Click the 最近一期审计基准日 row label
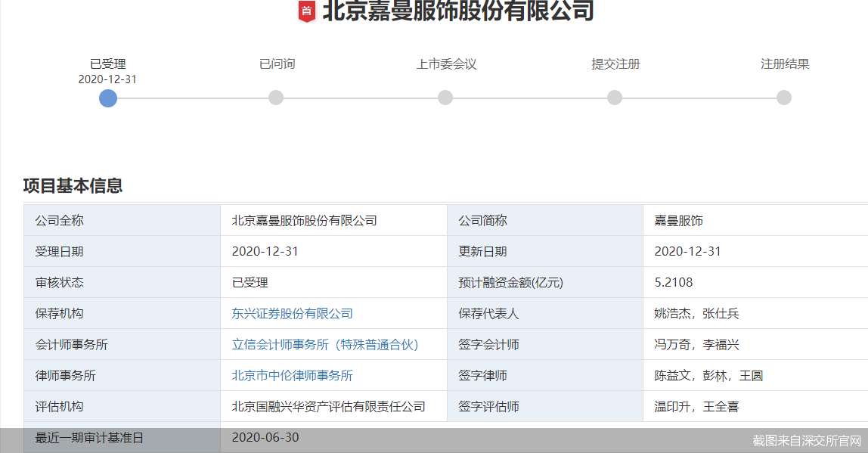Image resolution: width=868 pixels, height=453 pixels. click(89, 437)
